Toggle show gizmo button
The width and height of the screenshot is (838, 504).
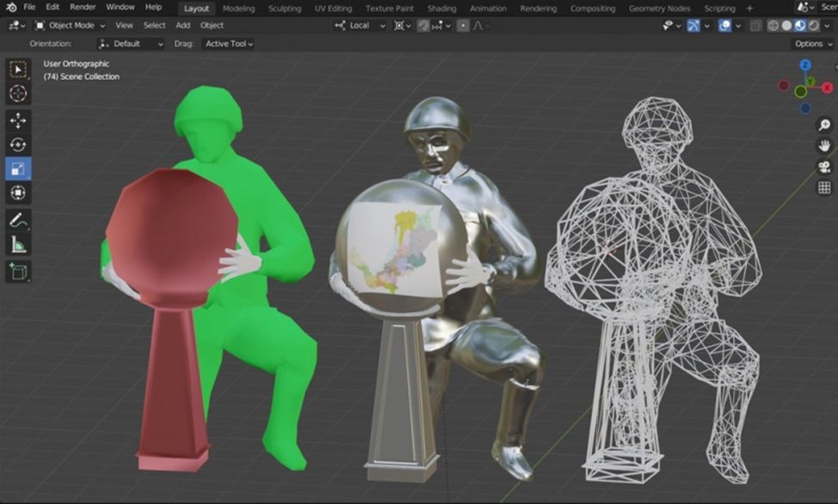(x=693, y=25)
